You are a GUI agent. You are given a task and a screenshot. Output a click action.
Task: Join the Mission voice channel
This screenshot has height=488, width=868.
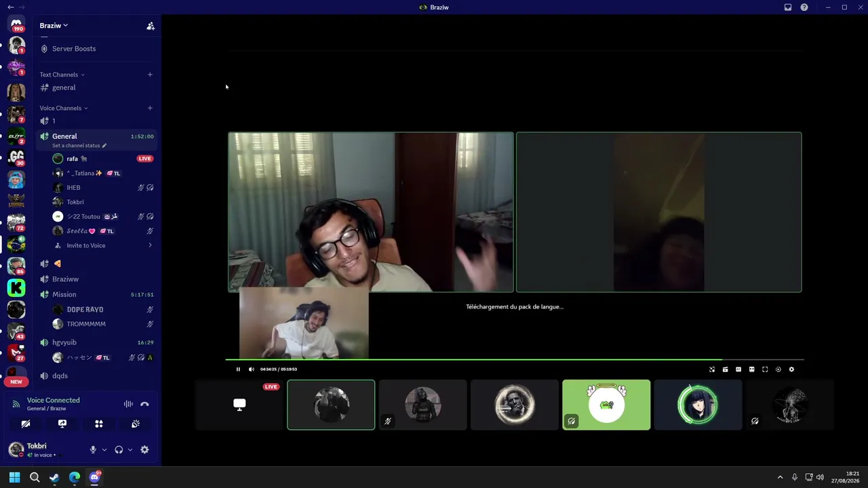click(x=96, y=295)
